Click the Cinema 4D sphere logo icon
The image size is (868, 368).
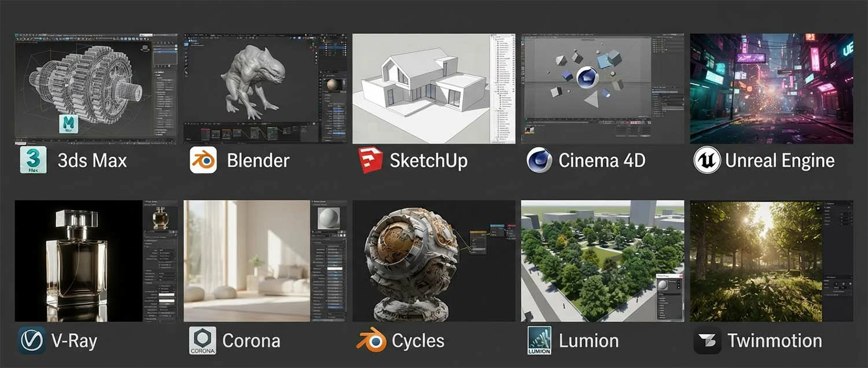click(x=539, y=160)
